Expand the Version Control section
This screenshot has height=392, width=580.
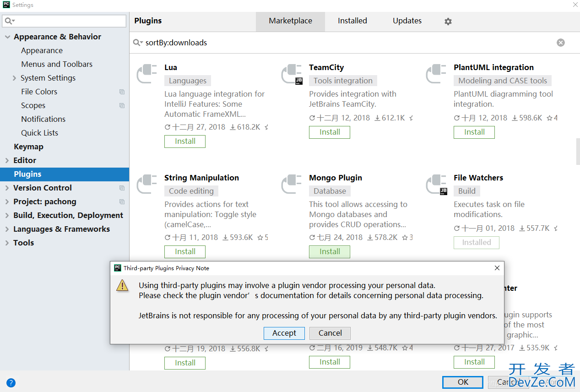(x=7, y=188)
